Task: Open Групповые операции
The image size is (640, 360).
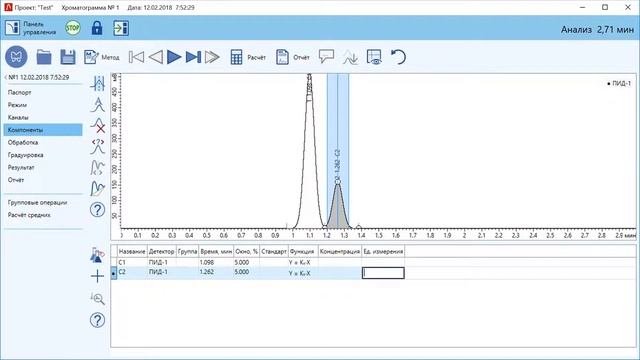Action: click(37, 202)
